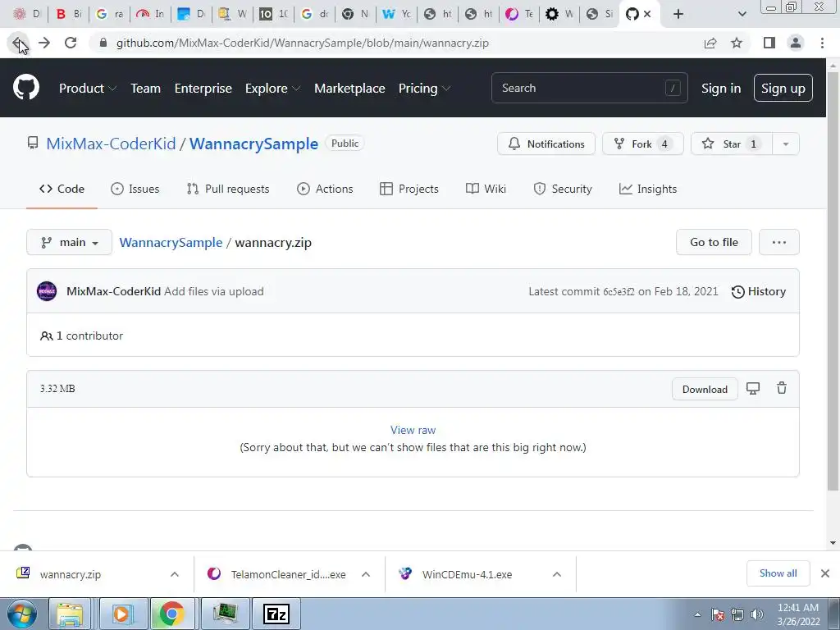This screenshot has height=630, width=840.
Task: Reload the page
Action: (x=71, y=43)
